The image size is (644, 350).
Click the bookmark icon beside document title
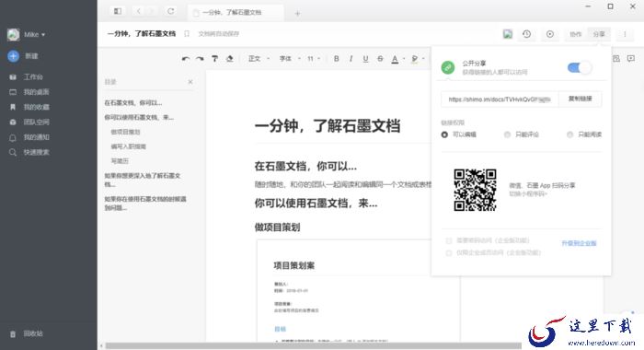[187, 34]
